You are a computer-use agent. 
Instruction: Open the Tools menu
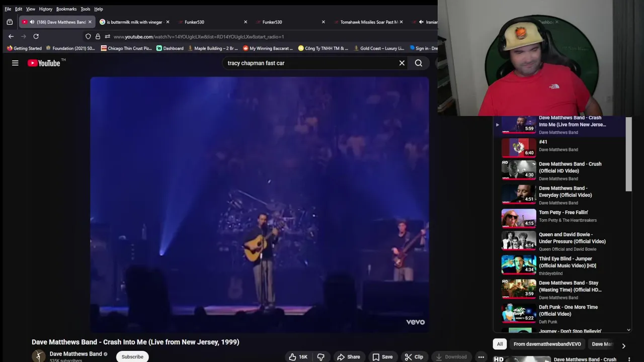click(x=86, y=9)
